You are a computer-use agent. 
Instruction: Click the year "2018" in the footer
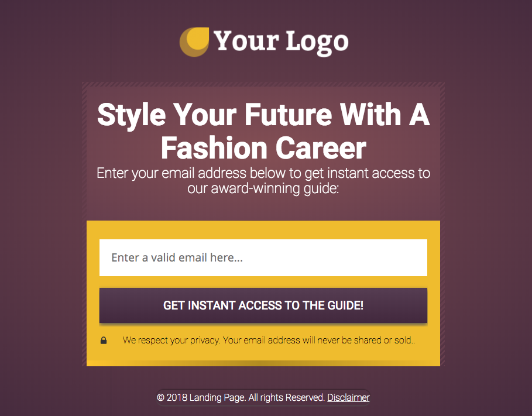point(177,398)
